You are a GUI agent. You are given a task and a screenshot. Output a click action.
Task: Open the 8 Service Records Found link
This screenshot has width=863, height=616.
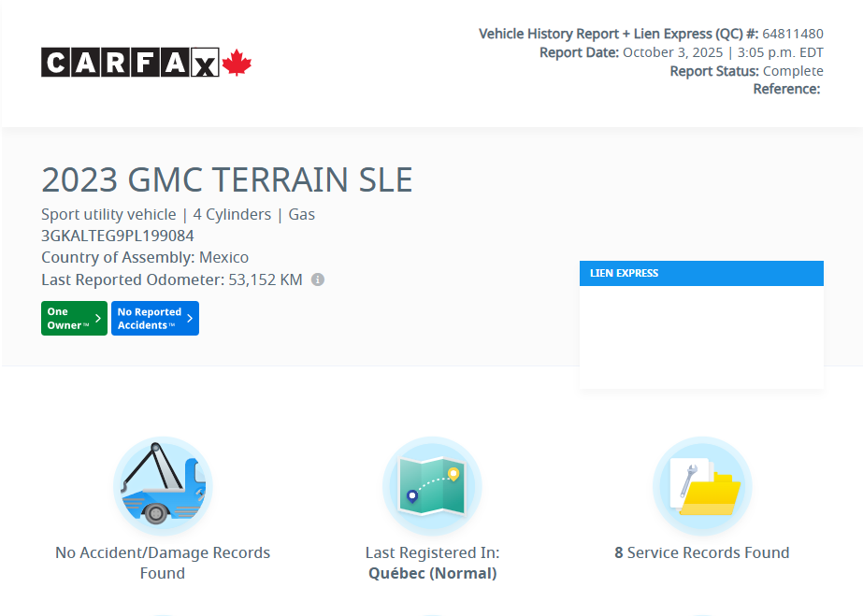[x=702, y=552]
